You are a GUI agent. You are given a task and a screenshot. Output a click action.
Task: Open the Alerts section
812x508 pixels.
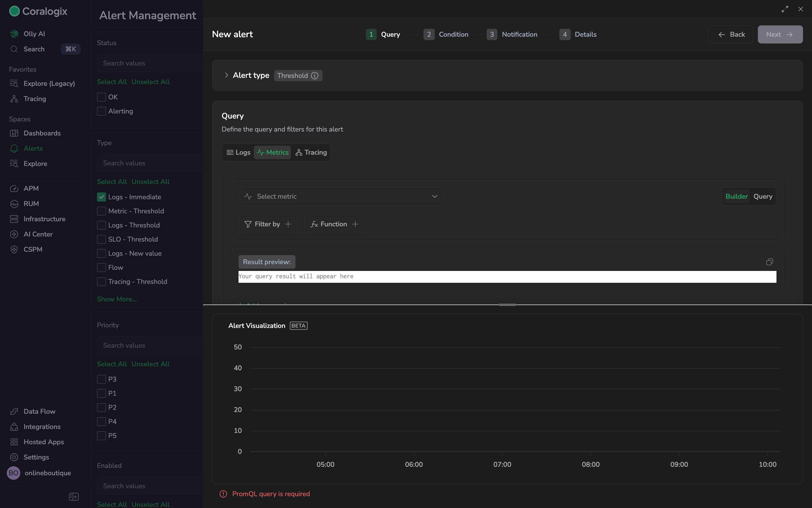[33, 148]
